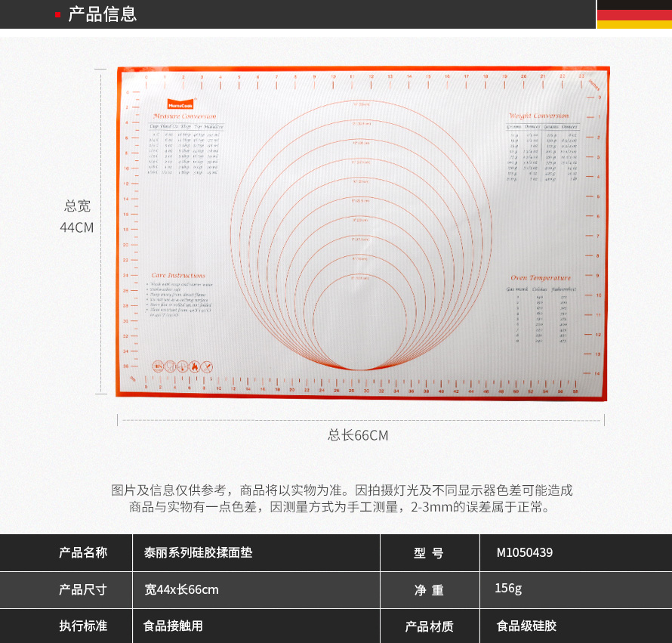
Task: Click the German flag icon
Action: tap(634, 14)
